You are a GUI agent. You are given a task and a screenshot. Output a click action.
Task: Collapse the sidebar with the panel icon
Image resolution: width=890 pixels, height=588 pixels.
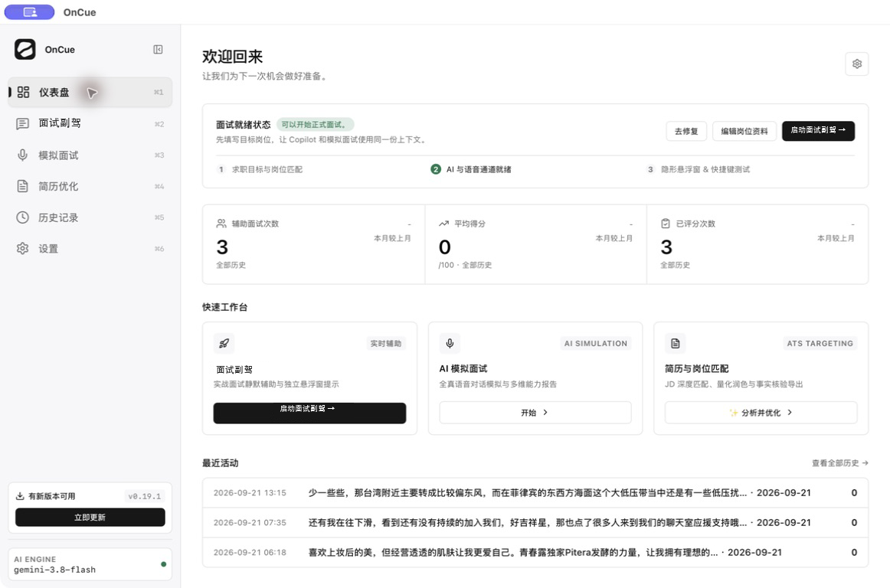tap(158, 49)
